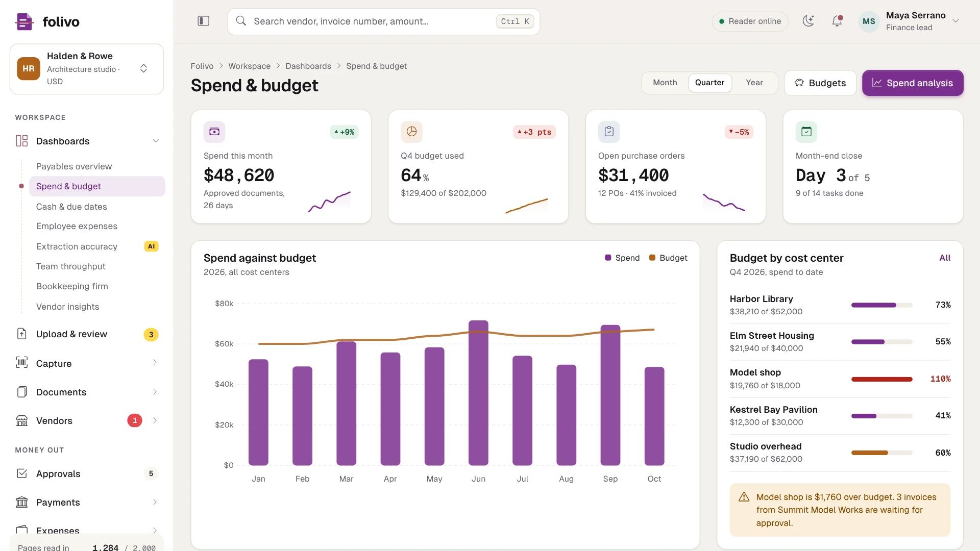Open notifications bell
This screenshot has width=980, height=551.
837,21
